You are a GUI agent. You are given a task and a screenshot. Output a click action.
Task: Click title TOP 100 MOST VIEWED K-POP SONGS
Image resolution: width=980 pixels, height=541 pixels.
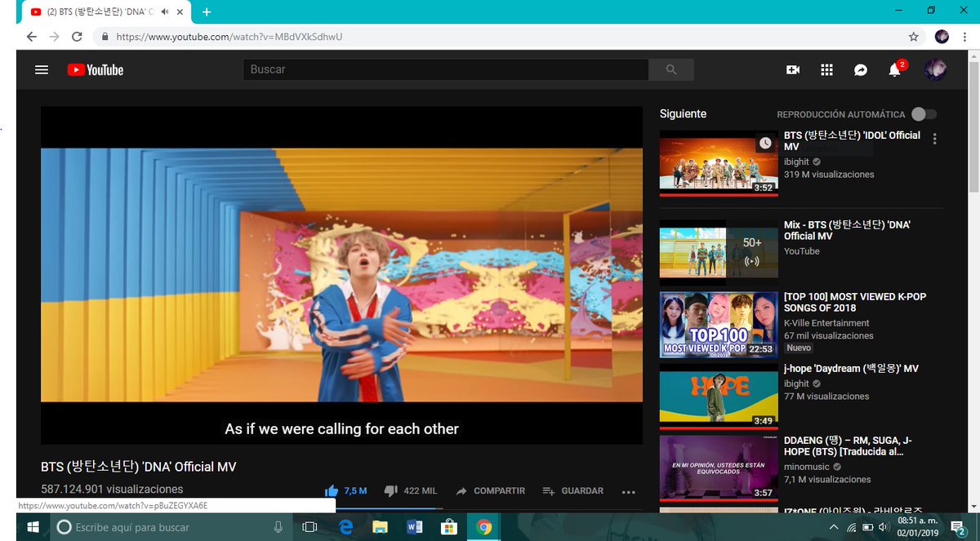(855, 302)
